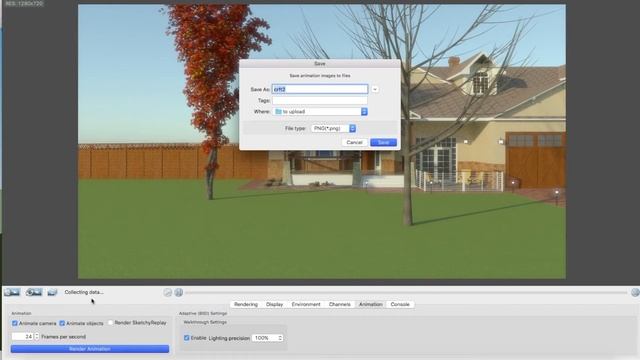Switch to the Console tab
Screen dimensions: 640x360
click(400, 304)
